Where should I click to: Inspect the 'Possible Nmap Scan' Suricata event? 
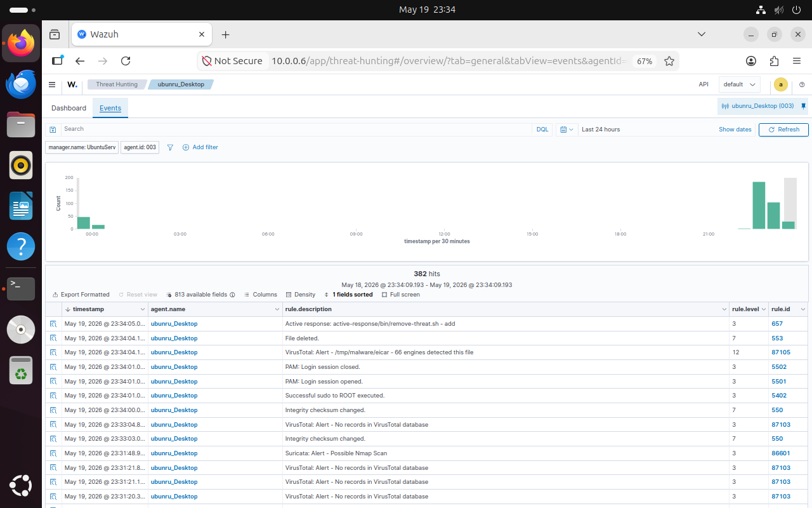[53, 453]
